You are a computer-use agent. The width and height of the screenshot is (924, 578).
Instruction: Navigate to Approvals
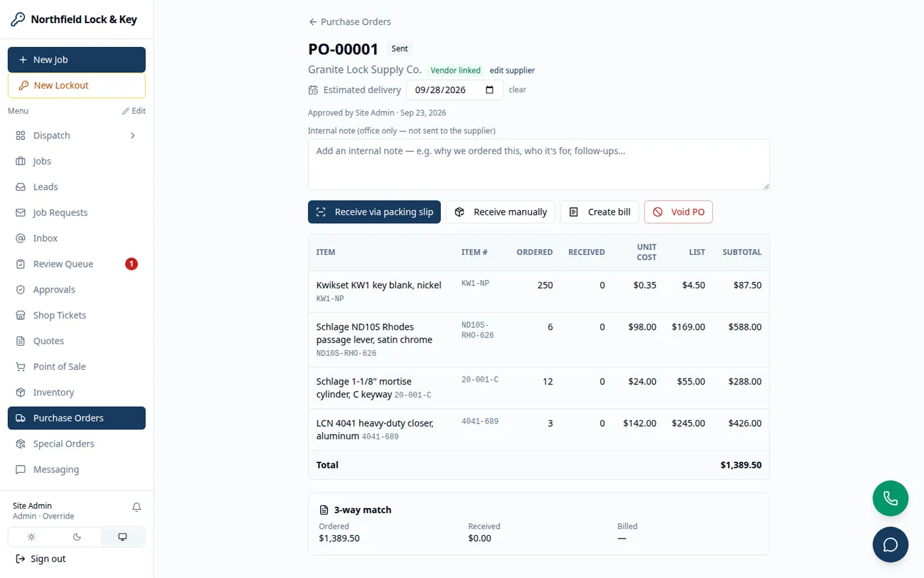click(77, 290)
